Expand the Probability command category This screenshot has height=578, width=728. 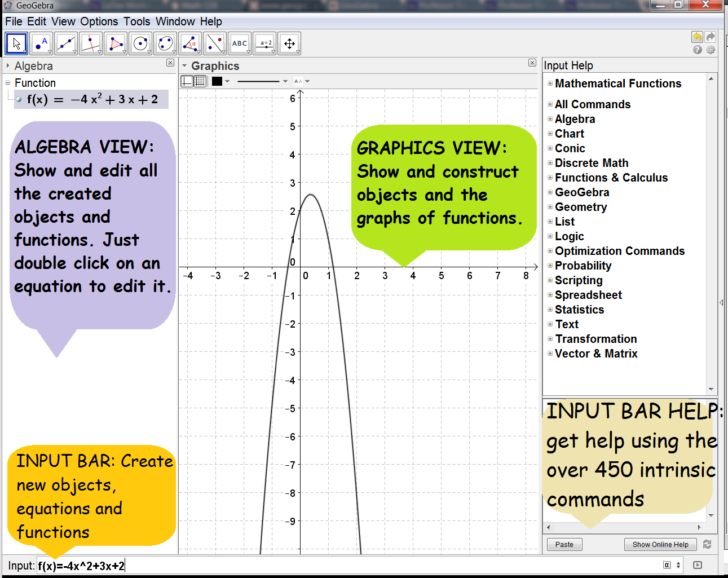pos(550,266)
